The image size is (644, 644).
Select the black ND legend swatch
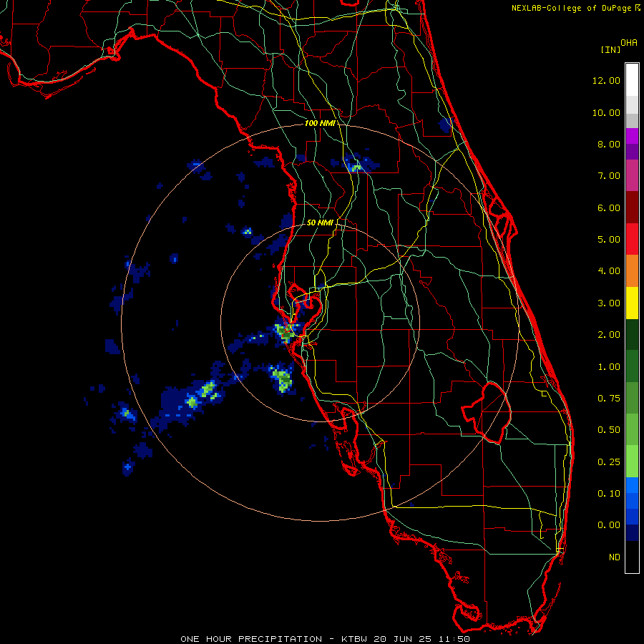632,557
